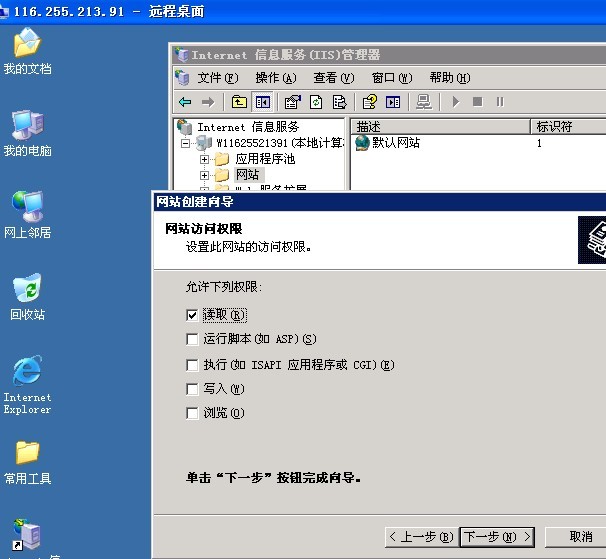
Task: Click the 下一步(N) next button
Action: (x=497, y=537)
